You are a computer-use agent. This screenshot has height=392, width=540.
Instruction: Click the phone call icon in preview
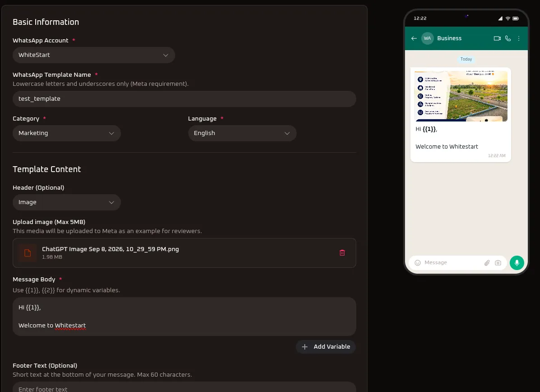(508, 38)
